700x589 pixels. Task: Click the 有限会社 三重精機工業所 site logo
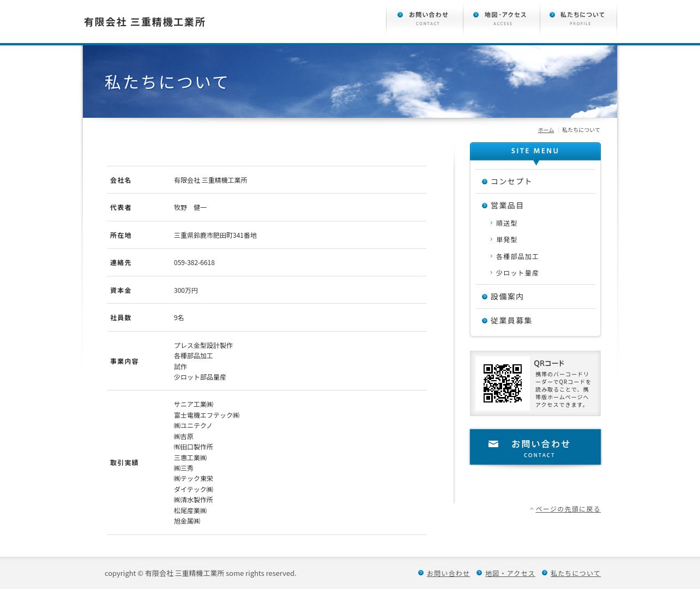(x=144, y=22)
